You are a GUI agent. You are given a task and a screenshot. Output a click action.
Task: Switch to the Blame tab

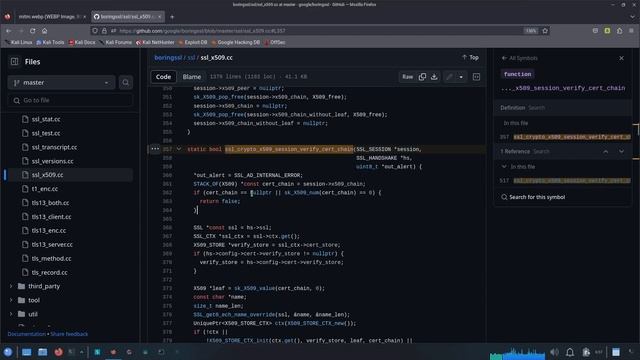tap(191, 77)
